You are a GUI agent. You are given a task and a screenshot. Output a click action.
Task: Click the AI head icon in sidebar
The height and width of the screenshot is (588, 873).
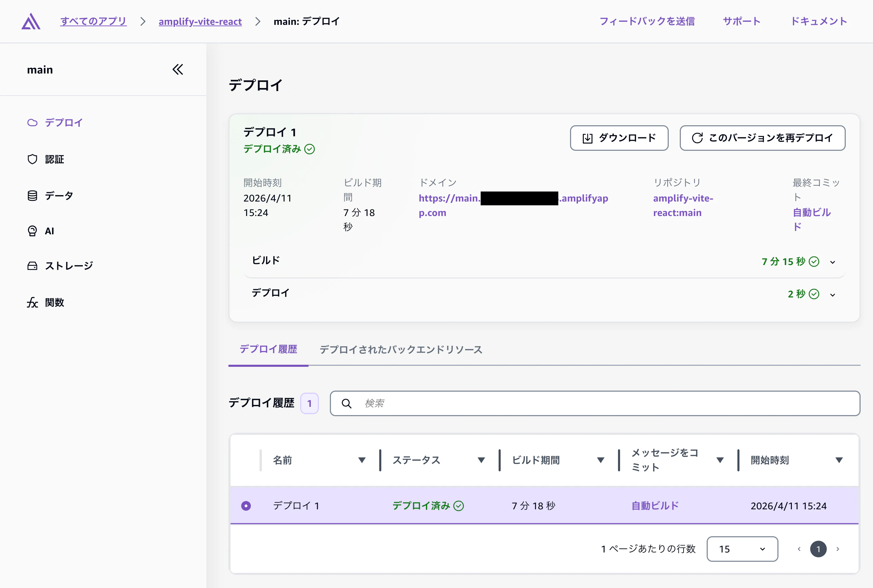[33, 231]
